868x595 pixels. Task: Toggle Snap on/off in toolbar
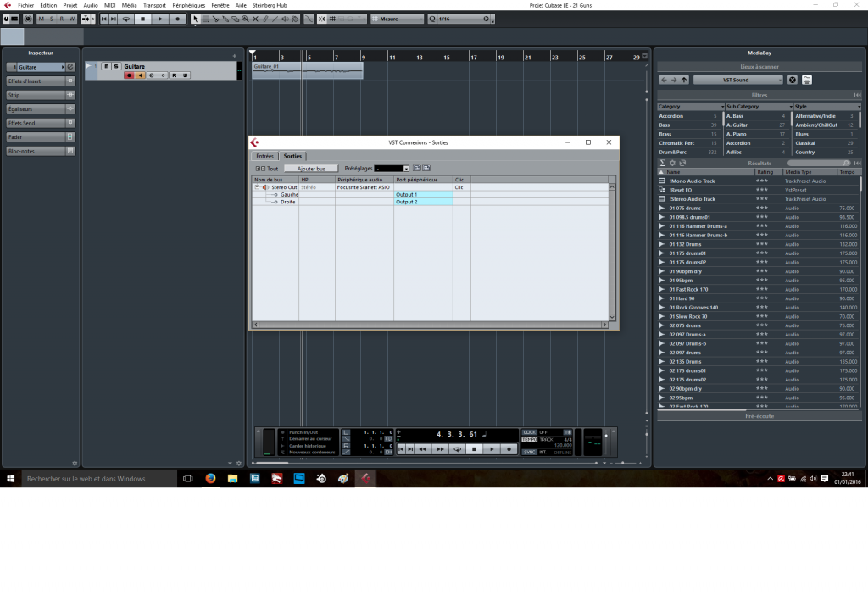[321, 19]
